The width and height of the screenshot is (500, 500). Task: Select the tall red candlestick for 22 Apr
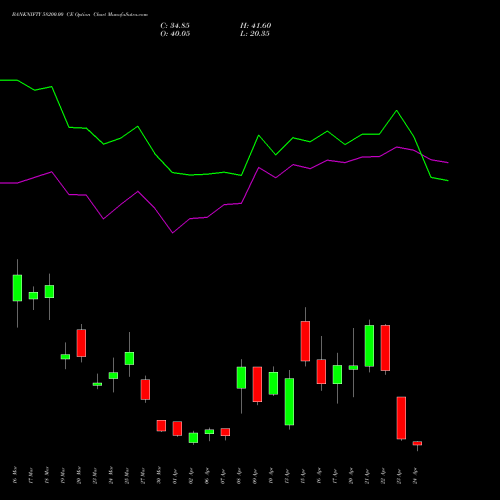(x=385, y=348)
